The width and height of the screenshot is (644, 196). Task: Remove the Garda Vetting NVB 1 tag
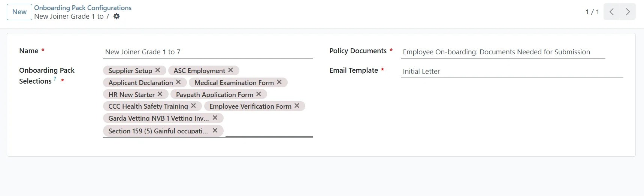(x=215, y=118)
